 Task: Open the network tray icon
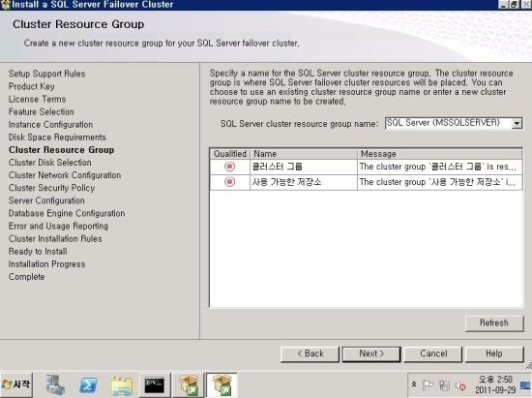(444, 385)
